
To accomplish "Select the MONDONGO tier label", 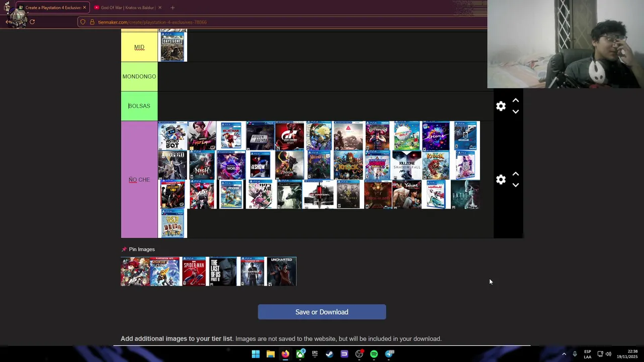I will point(139,76).
